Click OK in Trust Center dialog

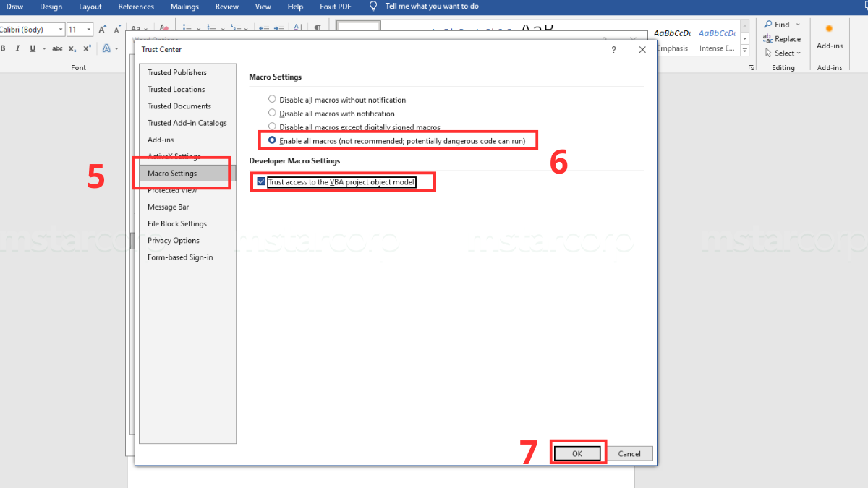click(577, 453)
